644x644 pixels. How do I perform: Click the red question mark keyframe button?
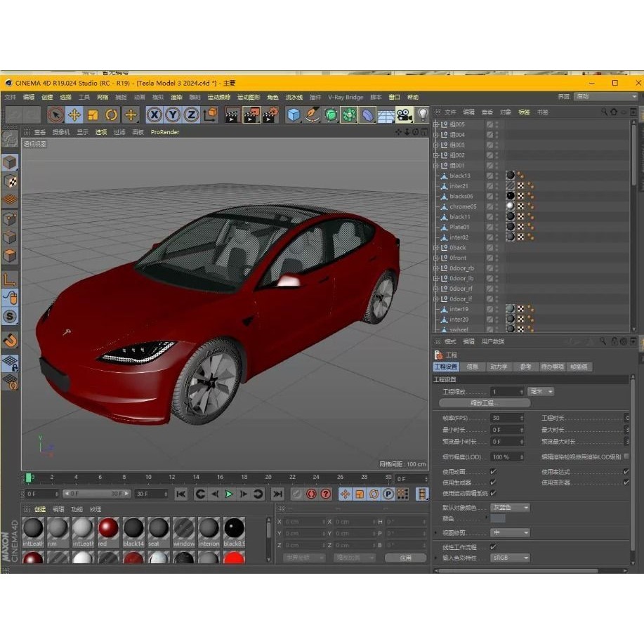[x=326, y=494]
